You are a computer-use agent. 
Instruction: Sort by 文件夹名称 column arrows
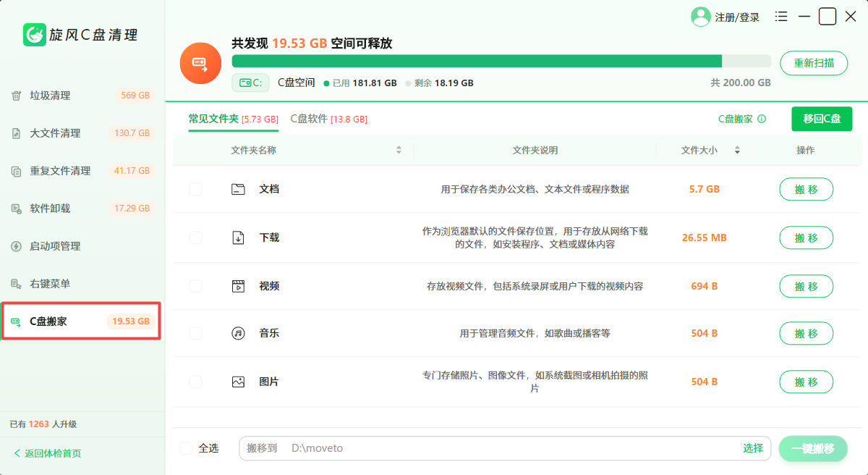[x=399, y=151]
